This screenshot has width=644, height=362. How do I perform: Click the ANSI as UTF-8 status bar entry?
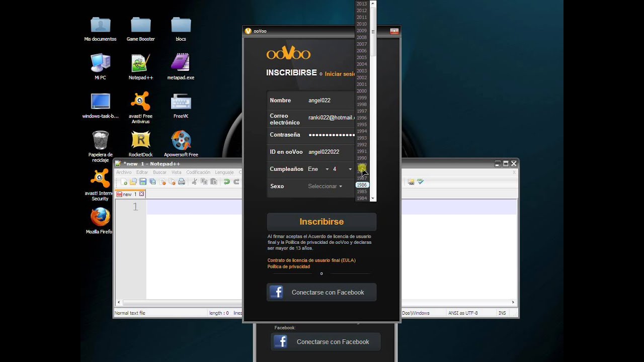pos(464,313)
